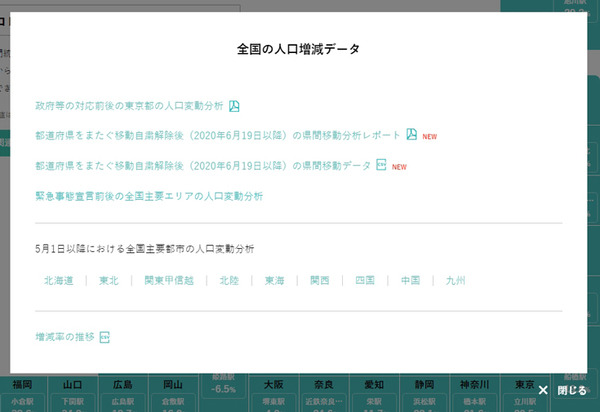
Task: Select the 四国 region
Action: click(x=364, y=281)
